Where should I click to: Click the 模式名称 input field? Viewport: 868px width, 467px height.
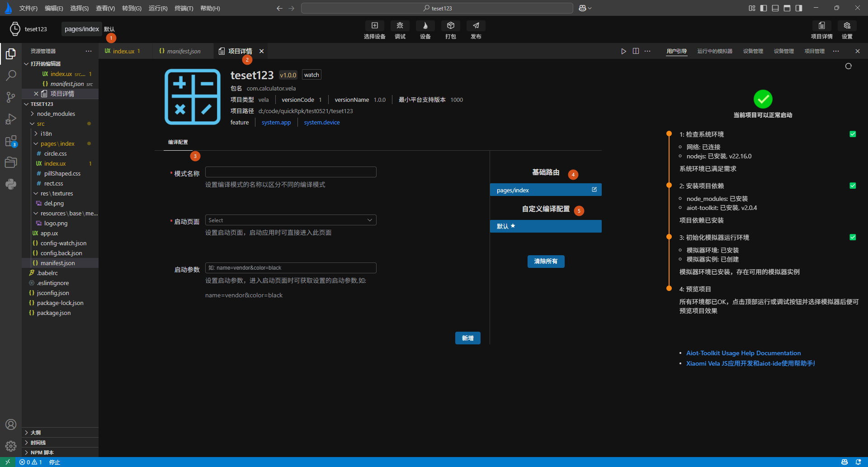pyautogui.click(x=291, y=172)
